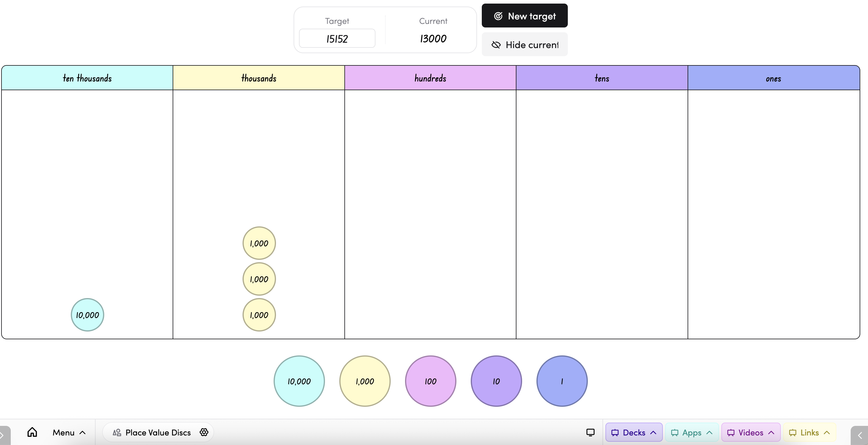Screen dimensions: 868x445
Task: Open Place Value Discs settings gear
Action: click(204, 432)
